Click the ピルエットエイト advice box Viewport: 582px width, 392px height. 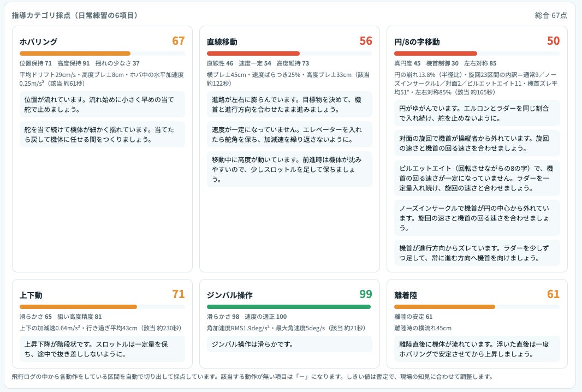coord(477,178)
